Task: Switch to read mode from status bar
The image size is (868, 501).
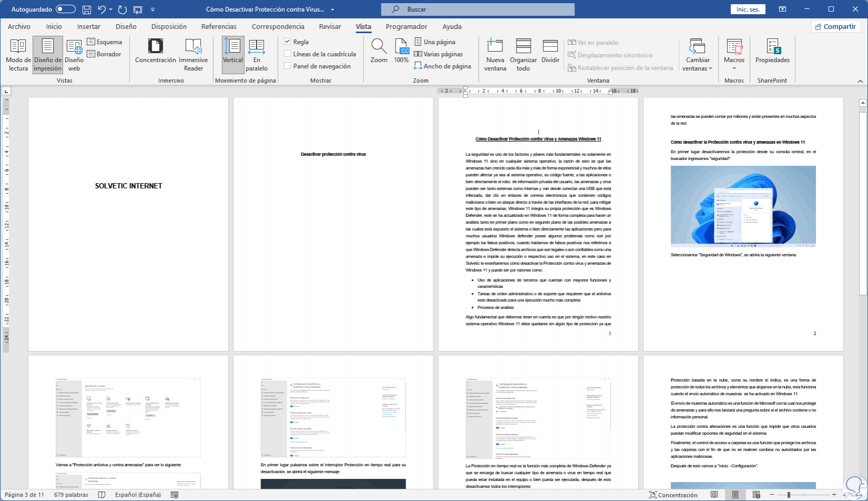Action: pos(714,495)
